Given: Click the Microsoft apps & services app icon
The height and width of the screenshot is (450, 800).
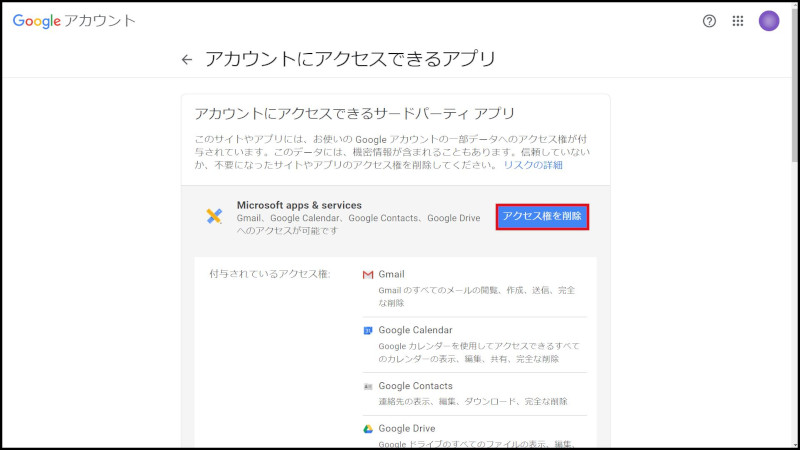Looking at the screenshot, I should (x=214, y=217).
